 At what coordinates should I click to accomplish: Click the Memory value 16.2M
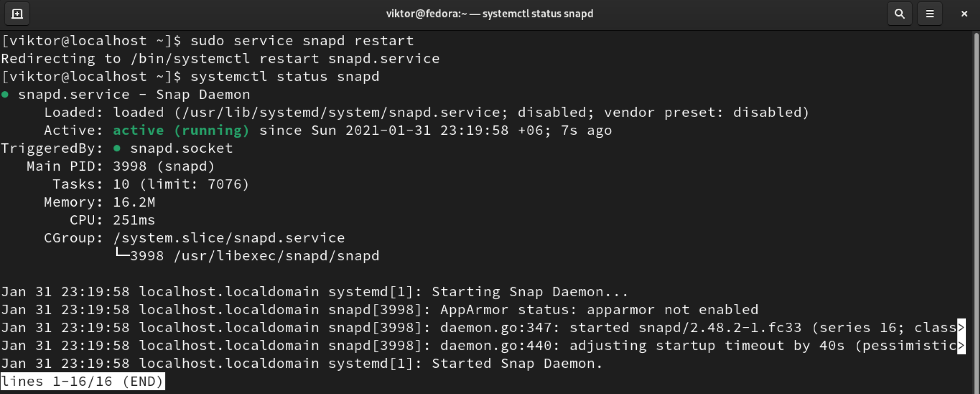(134, 202)
